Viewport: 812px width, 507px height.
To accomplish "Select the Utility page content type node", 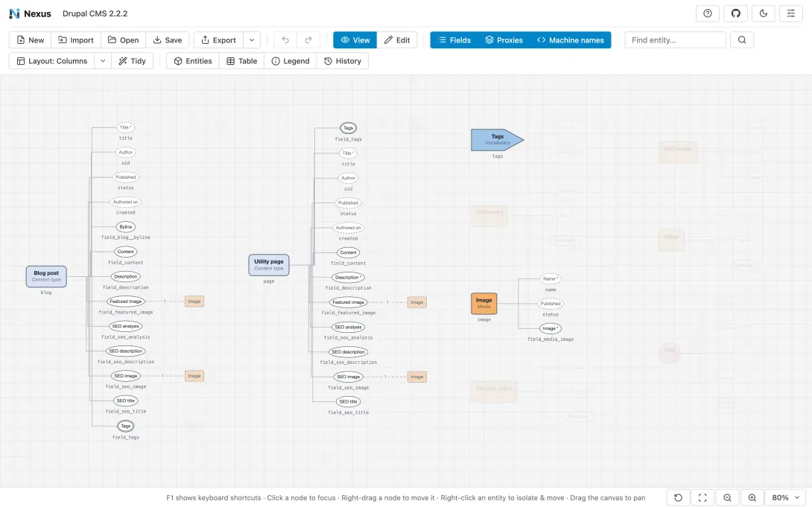I will [x=269, y=265].
